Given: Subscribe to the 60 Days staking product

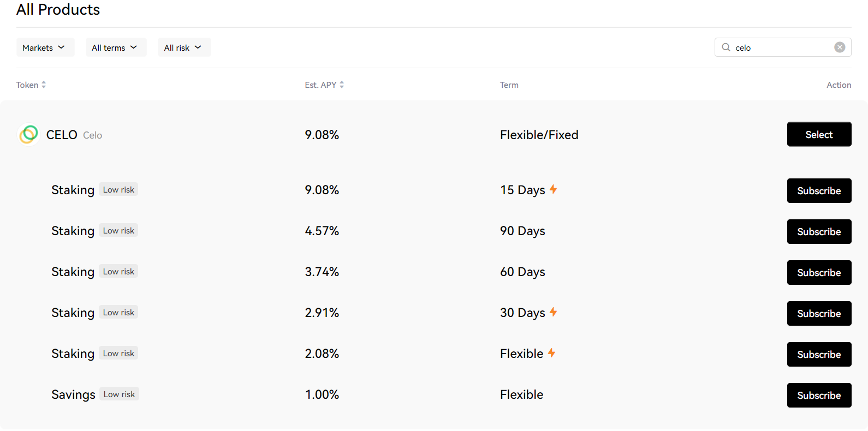Looking at the screenshot, I should point(819,273).
